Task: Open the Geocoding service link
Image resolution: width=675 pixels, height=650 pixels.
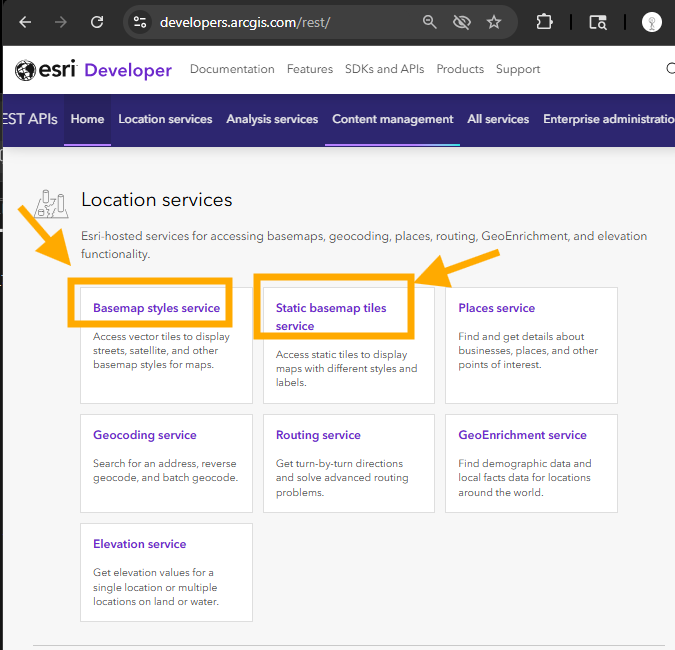Action: coord(145,435)
